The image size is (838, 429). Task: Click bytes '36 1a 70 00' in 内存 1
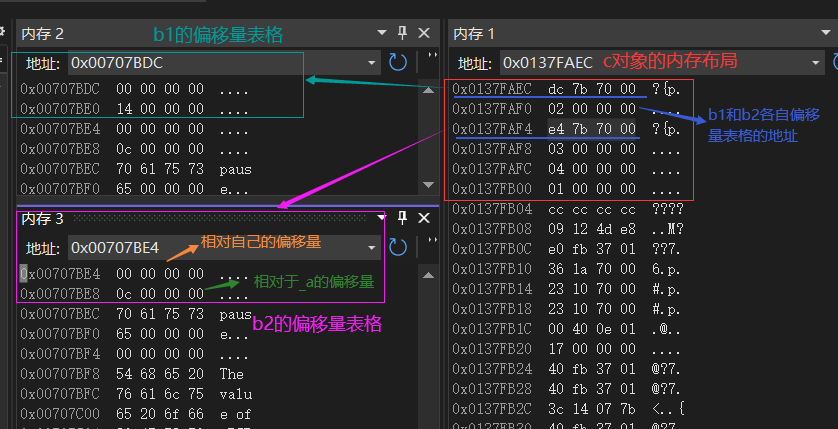[x=592, y=269]
